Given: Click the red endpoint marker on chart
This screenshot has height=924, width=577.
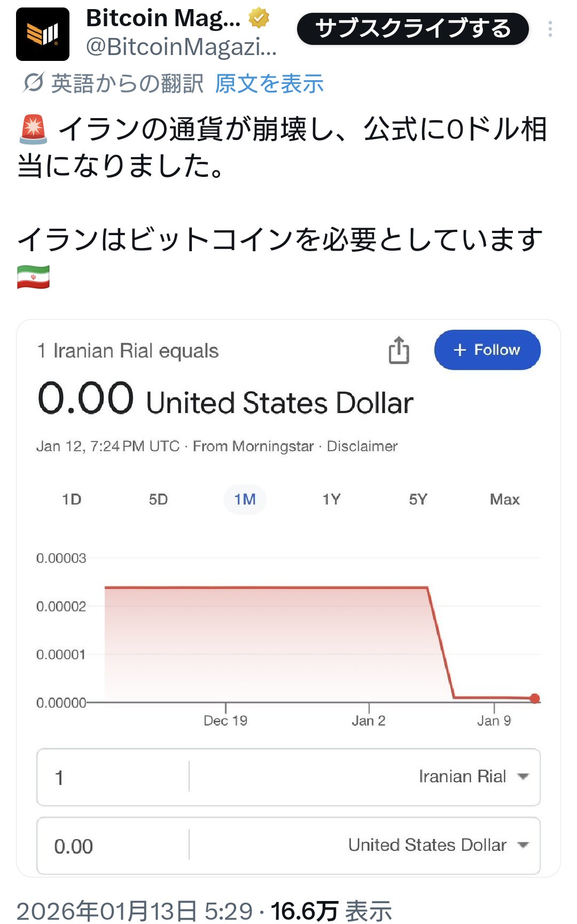Looking at the screenshot, I should coord(535,698).
